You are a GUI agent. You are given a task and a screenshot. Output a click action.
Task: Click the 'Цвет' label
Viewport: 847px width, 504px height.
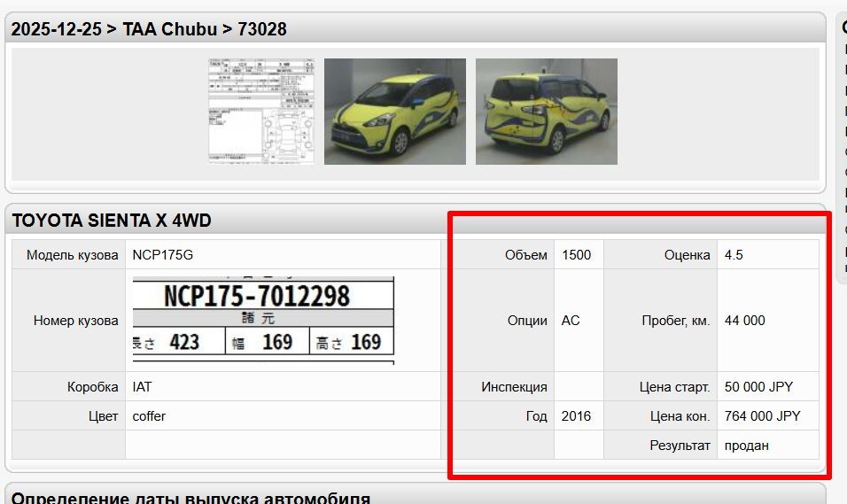coord(103,416)
